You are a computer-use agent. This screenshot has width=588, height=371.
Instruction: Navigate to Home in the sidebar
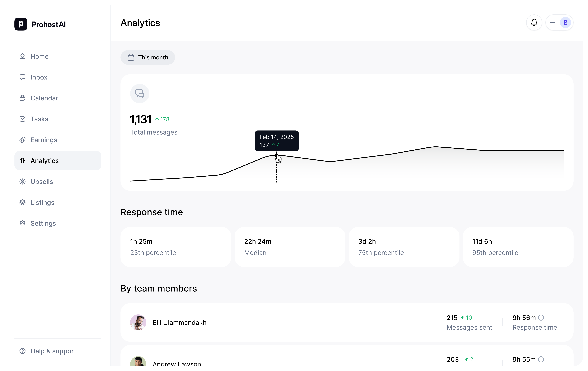click(39, 56)
